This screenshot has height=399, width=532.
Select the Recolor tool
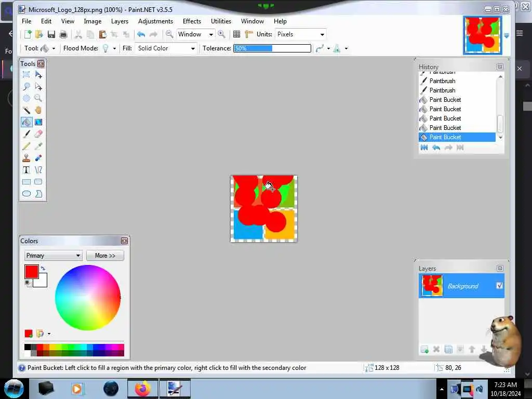click(38, 158)
